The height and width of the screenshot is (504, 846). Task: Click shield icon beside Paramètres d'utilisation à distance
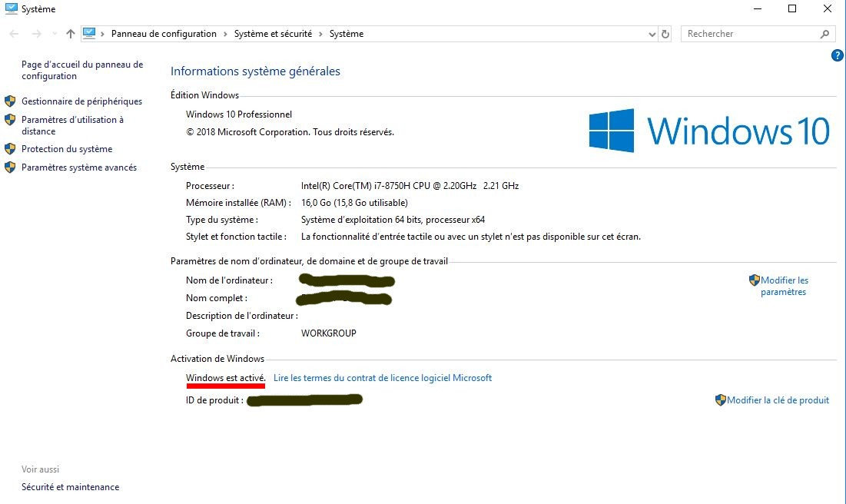[x=10, y=119]
